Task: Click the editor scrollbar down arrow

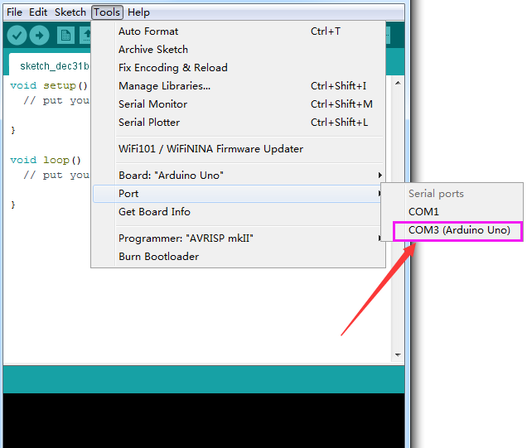Action: [398, 355]
